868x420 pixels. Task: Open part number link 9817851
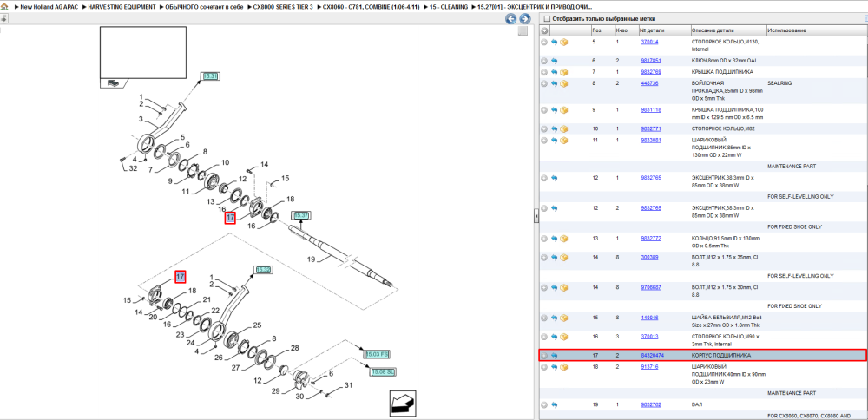click(x=650, y=61)
